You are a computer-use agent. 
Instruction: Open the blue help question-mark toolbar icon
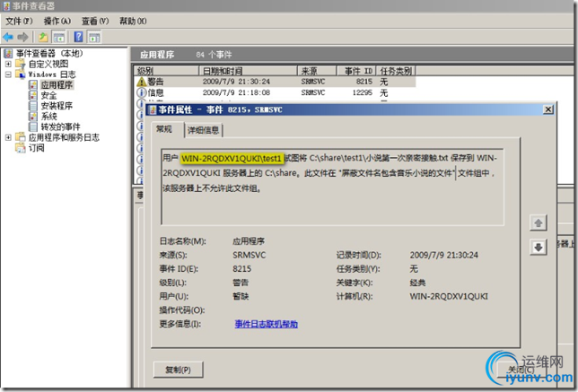[x=78, y=37]
